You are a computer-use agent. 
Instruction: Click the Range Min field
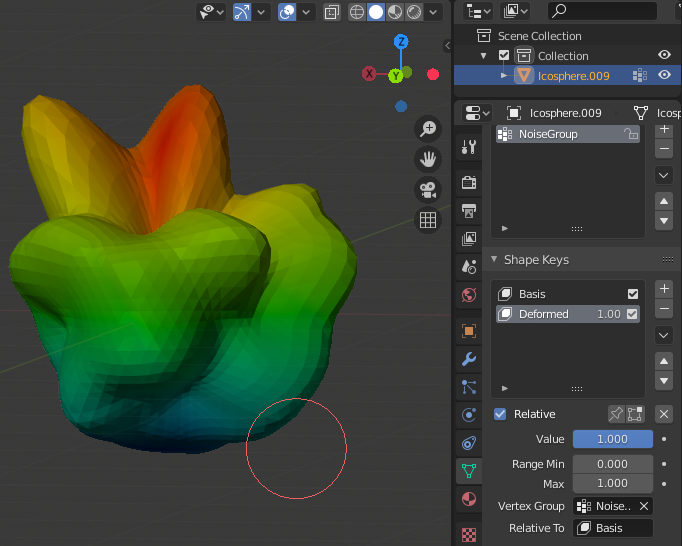coord(612,464)
